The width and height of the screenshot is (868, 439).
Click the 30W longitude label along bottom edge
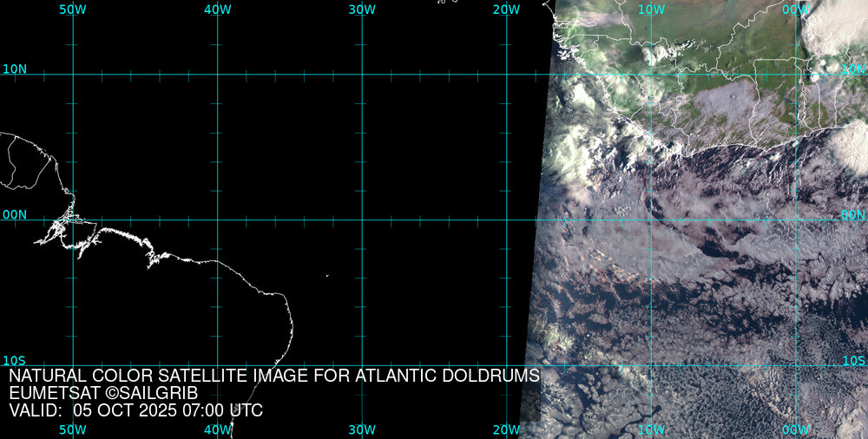[362, 429]
